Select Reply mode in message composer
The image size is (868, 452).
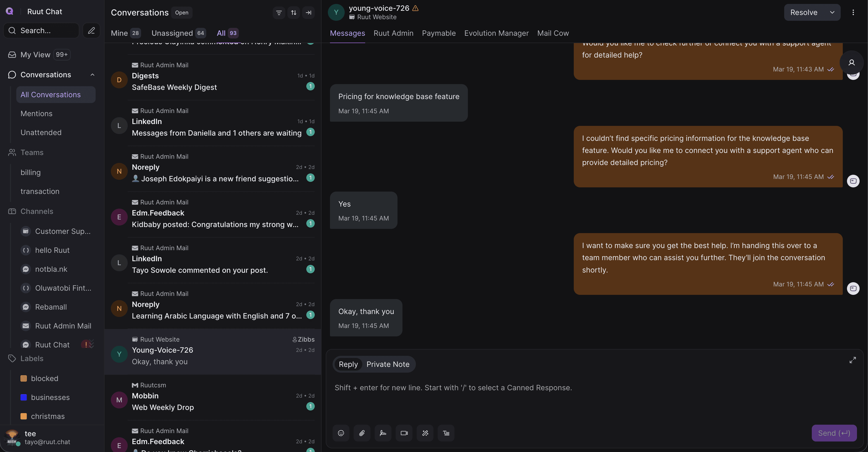click(x=348, y=364)
